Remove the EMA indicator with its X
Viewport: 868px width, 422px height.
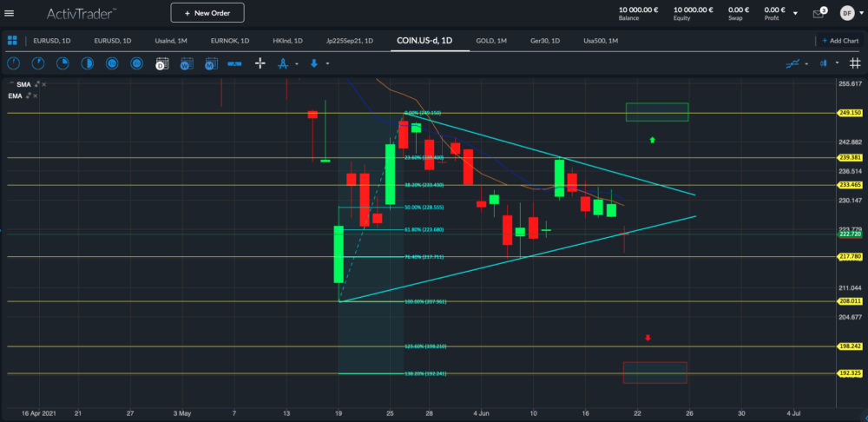click(x=36, y=96)
